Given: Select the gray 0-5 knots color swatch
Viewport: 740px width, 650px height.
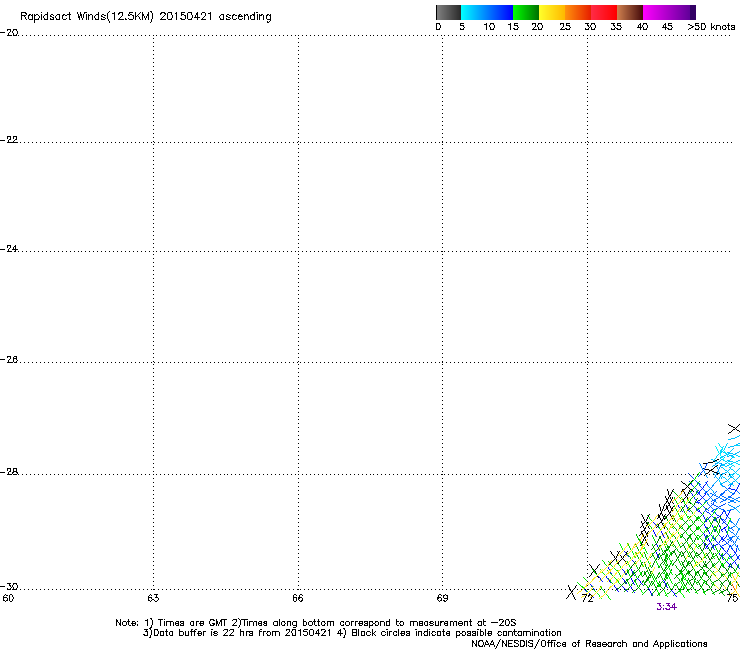Looking at the screenshot, I should (448, 12).
